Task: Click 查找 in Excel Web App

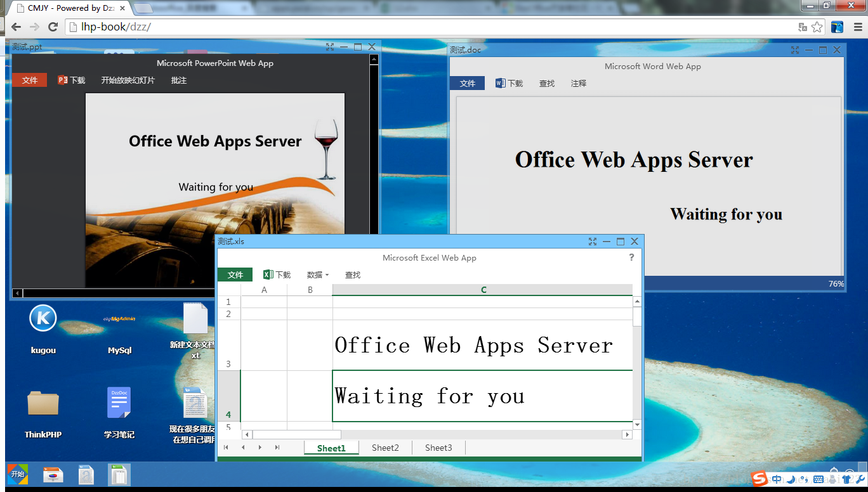Action: (x=353, y=275)
